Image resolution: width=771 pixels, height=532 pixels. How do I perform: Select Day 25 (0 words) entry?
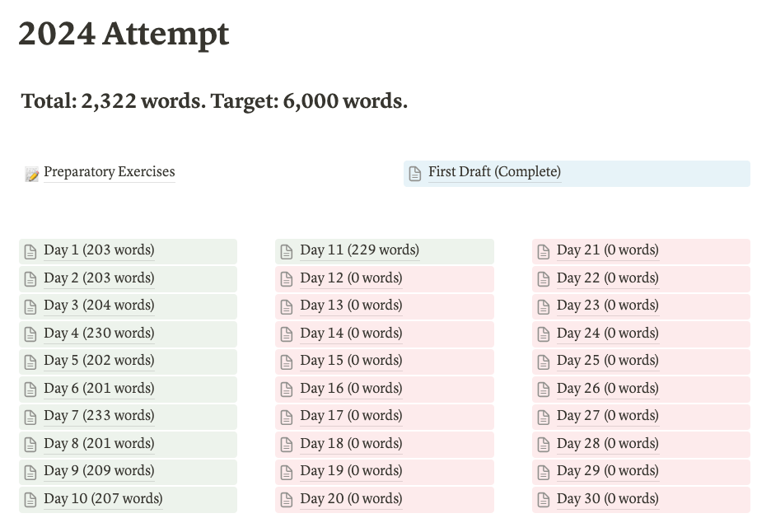607,361
